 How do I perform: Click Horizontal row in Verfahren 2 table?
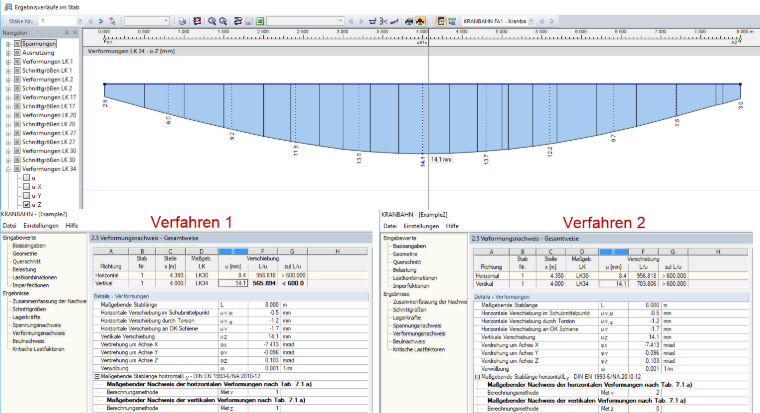(x=611, y=275)
